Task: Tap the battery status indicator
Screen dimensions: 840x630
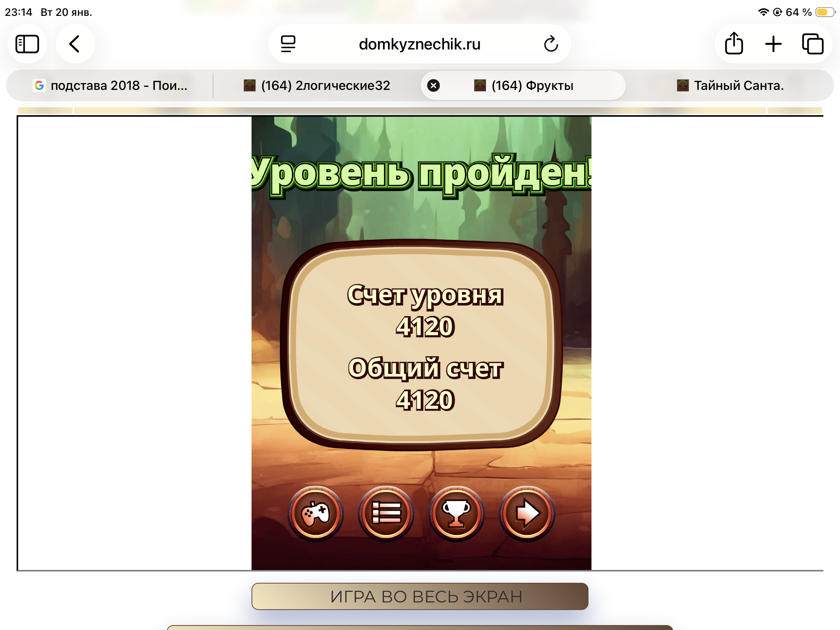Action: [x=825, y=12]
